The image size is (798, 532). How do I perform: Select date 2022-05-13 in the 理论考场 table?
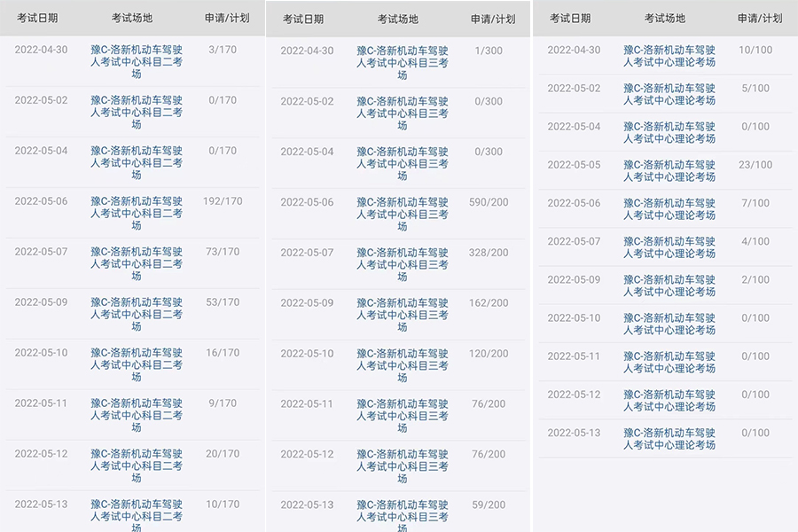tap(574, 433)
